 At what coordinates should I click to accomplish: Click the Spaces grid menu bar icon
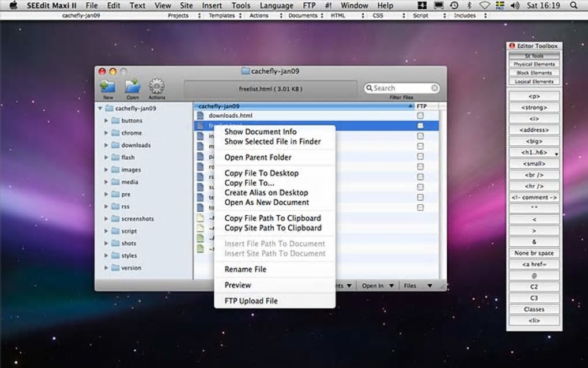tap(422, 5)
